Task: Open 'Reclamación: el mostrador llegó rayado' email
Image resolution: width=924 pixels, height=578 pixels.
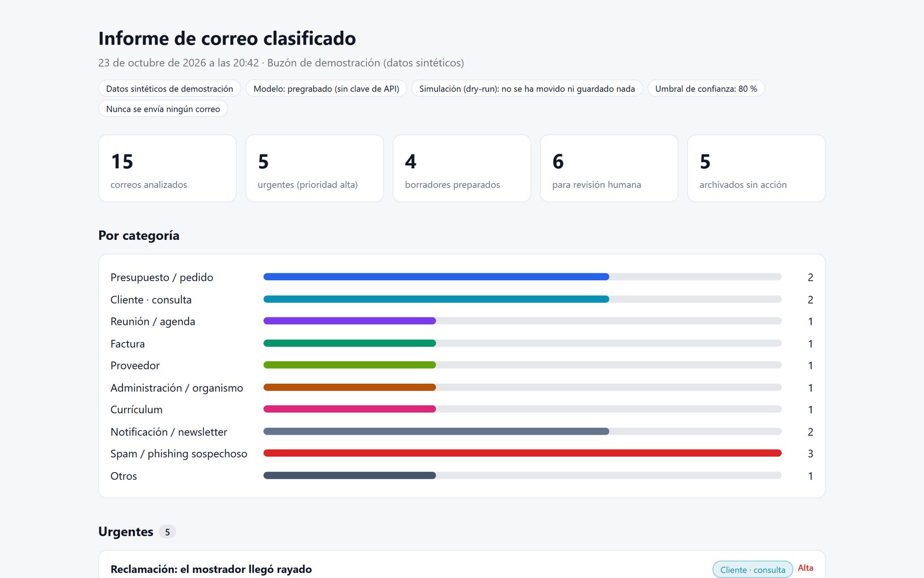Action: coord(211,569)
